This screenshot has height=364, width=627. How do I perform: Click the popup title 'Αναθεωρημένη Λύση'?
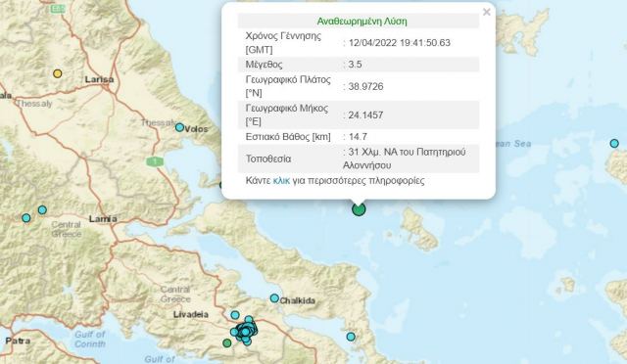(x=362, y=22)
